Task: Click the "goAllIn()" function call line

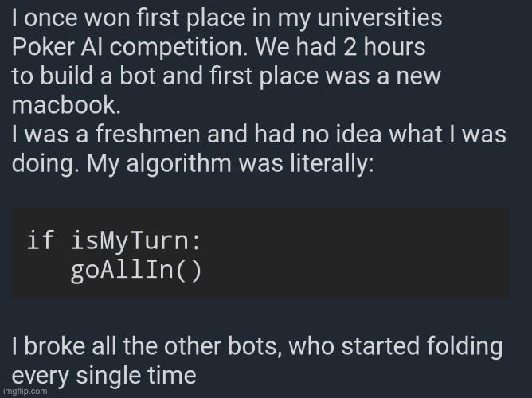Action: (x=136, y=270)
